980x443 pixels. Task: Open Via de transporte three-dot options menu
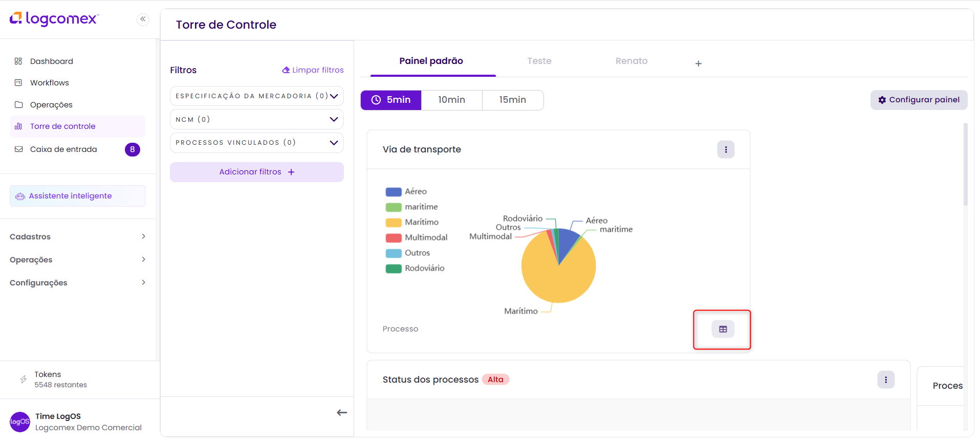pyautogui.click(x=726, y=150)
